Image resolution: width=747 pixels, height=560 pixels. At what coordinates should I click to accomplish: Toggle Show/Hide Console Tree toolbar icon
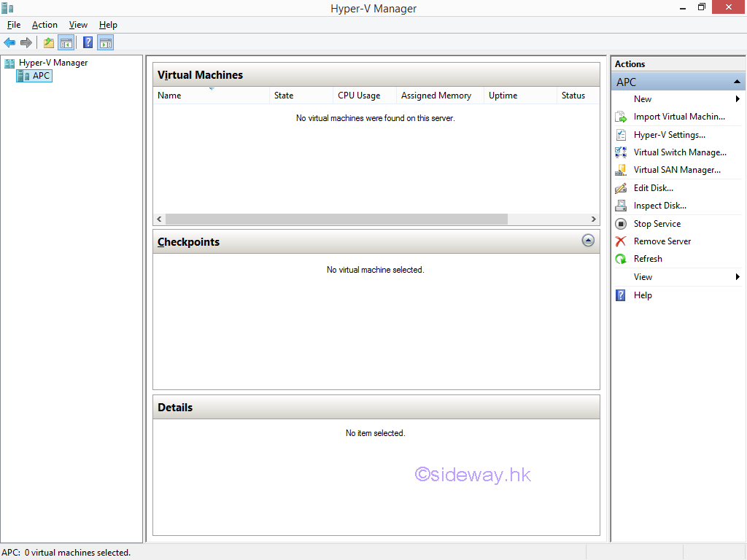[x=66, y=43]
